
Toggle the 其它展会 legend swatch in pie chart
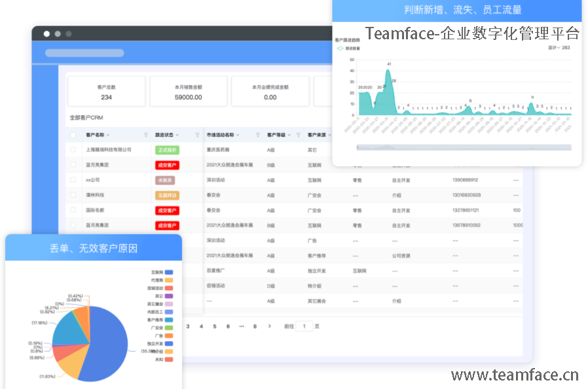[169, 304]
